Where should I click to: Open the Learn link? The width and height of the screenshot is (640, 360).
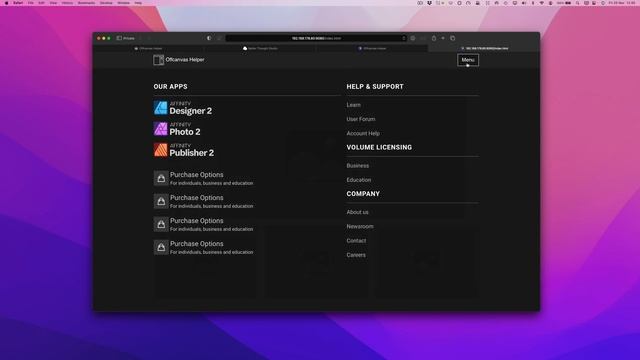click(x=353, y=105)
